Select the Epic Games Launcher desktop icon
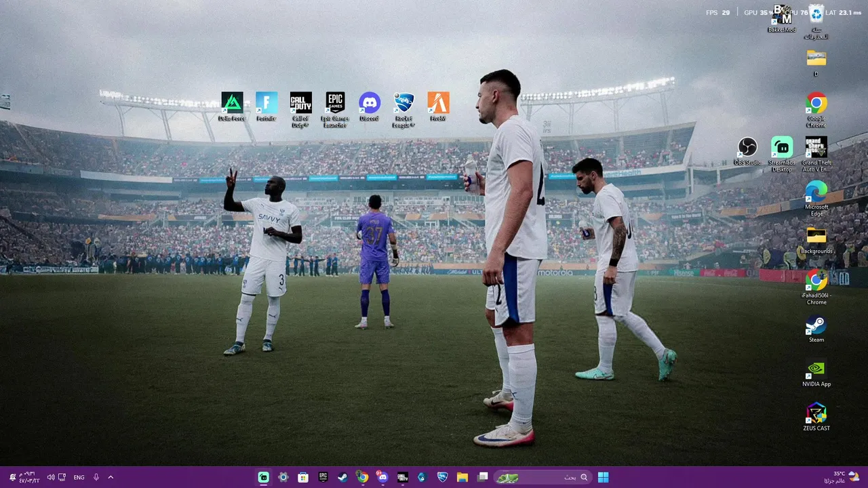 point(335,110)
